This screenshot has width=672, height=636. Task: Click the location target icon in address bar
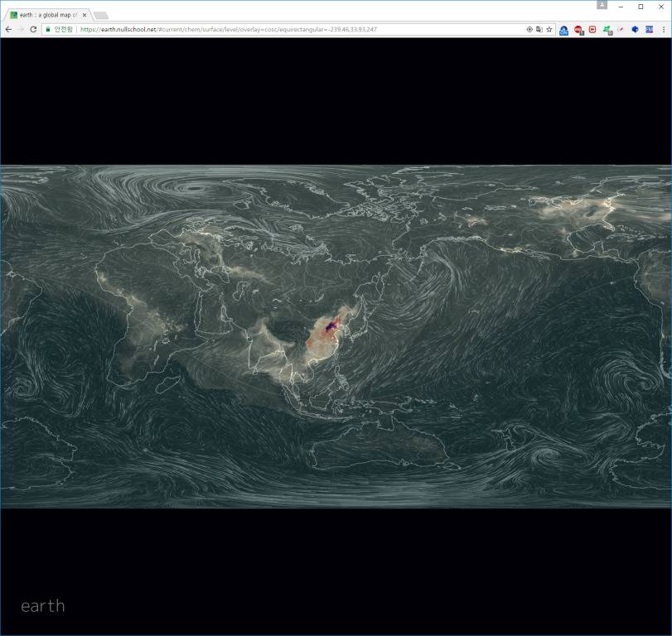point(529,29)
